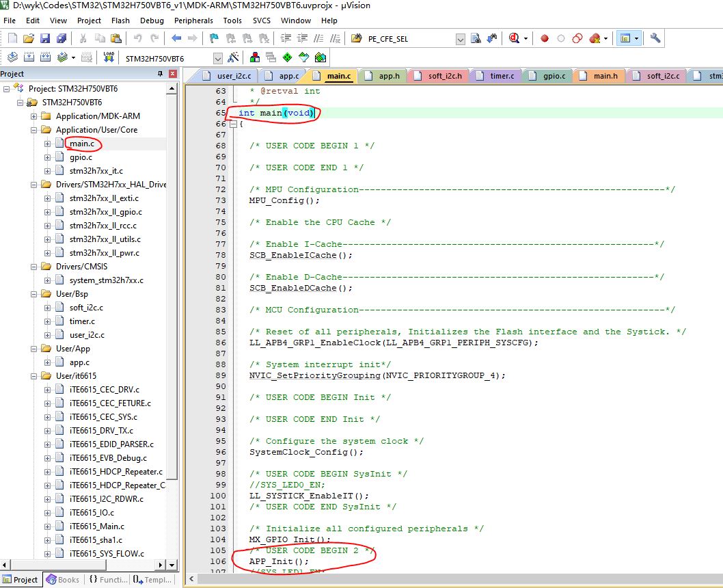Open the Flash menu
Viewport: 723px width, 588px height.
(120, 21)
